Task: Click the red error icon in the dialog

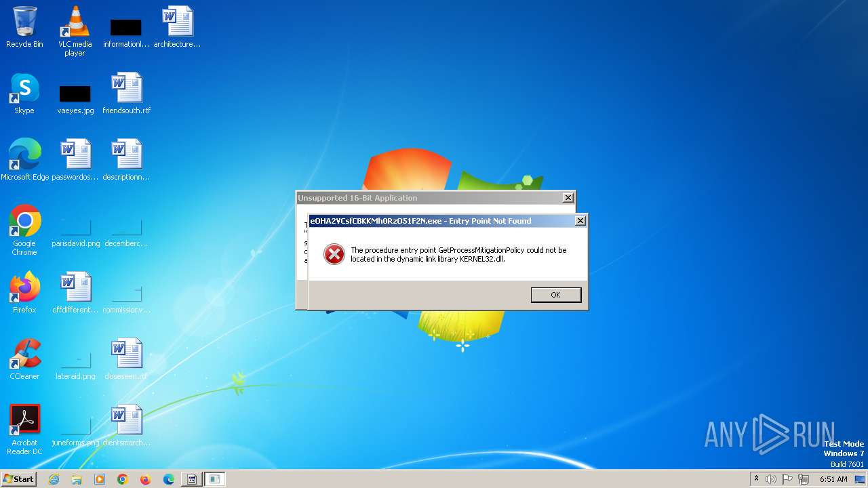Action: click(x=334, y=254)
